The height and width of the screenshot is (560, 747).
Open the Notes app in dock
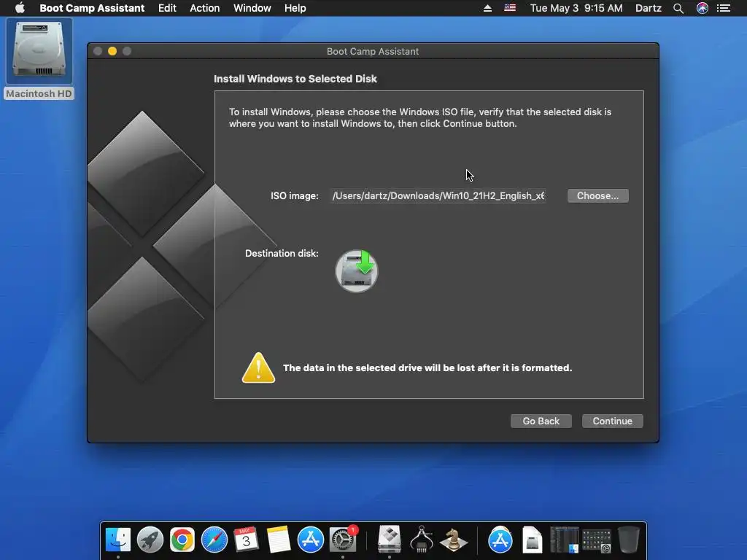(278, 540)
